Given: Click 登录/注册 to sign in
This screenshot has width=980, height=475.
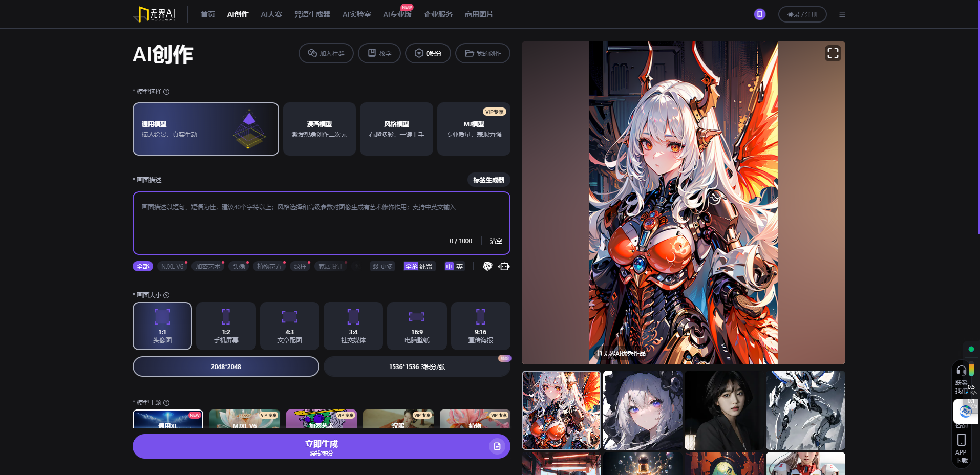Looking at the screenshot, I should pos(802,14).
